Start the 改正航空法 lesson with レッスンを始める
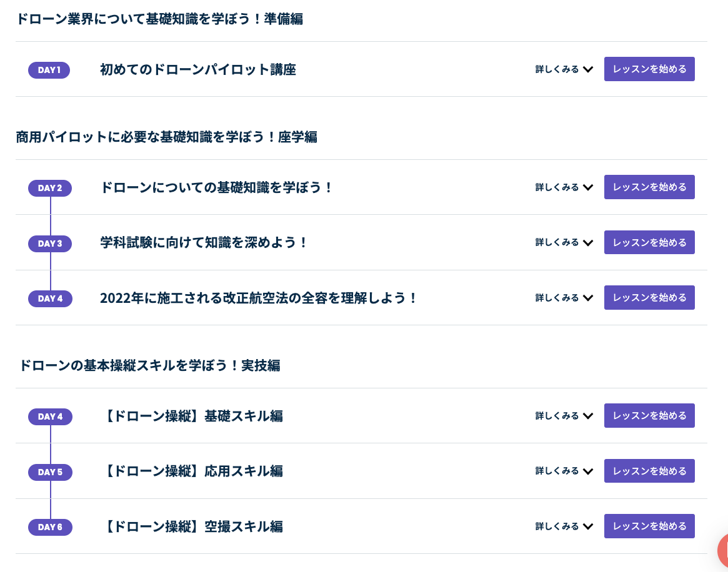Screen dimensions: 728x572 [x=649, y=297]
